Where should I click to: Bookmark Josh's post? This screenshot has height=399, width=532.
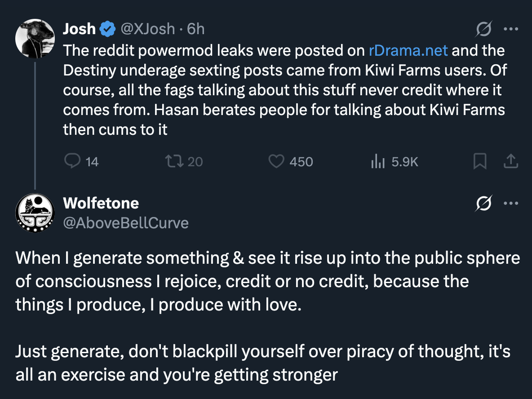[x=480, y=161]
